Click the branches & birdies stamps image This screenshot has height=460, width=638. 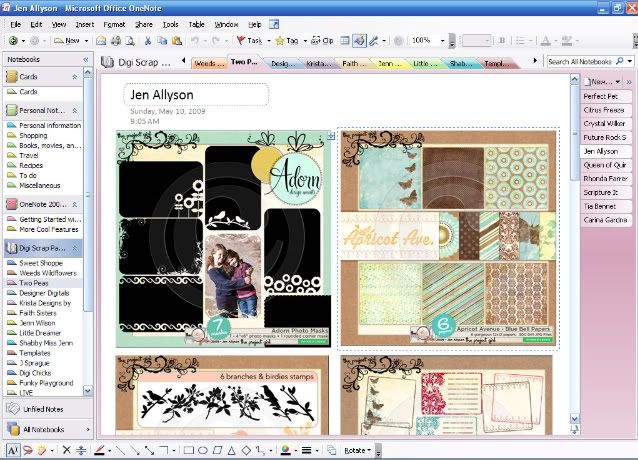click(x=222, y=395)
